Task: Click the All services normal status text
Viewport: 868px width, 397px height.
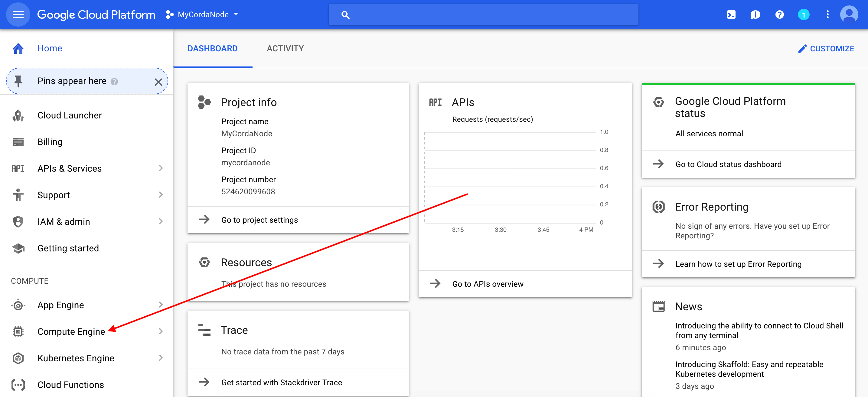Action: coord(709,134)
